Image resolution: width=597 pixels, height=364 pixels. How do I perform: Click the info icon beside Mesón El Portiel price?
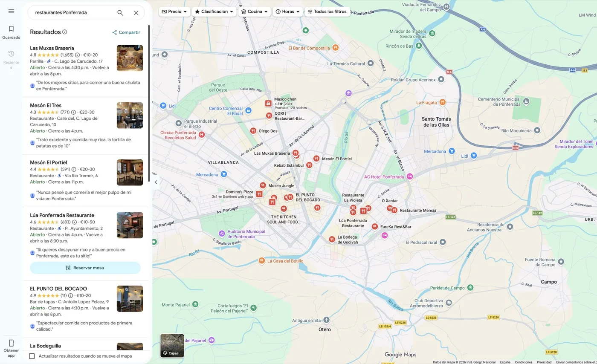[x=74, y=169]
